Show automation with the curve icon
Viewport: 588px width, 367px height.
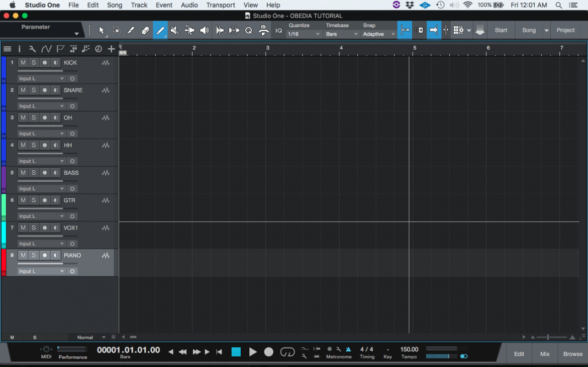point(46,49)
